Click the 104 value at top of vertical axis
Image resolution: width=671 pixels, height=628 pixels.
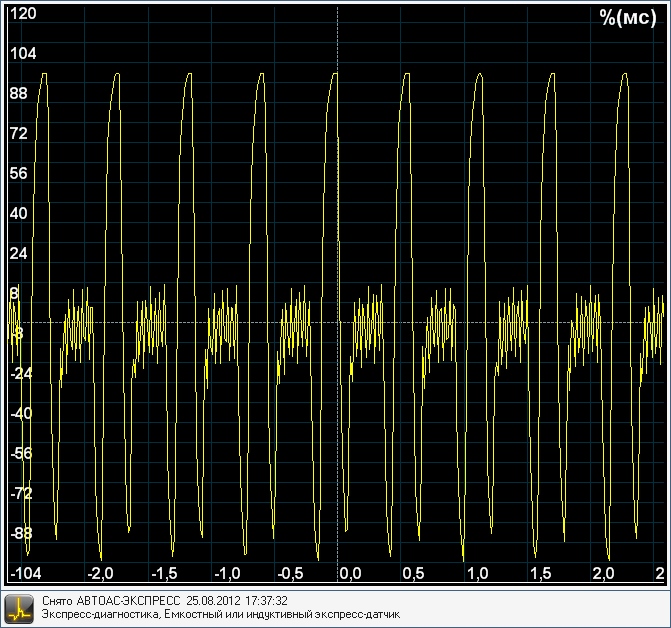click(23, 54)
